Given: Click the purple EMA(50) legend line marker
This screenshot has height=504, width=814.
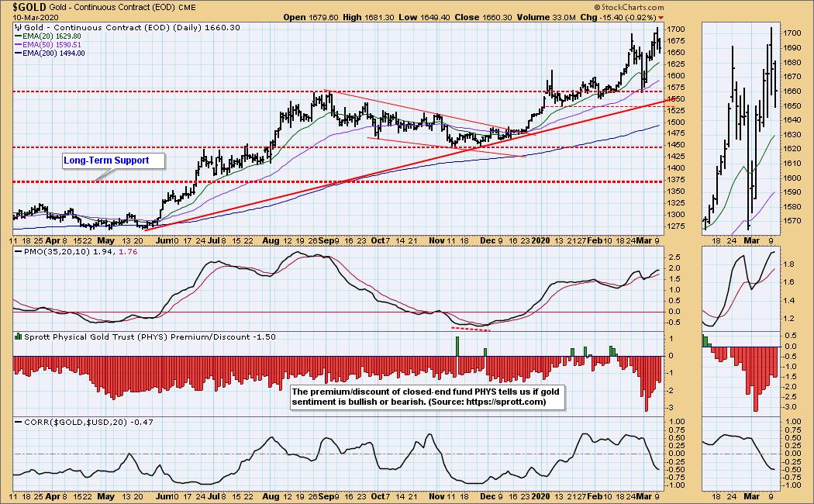Looking at the screenshot, I should tap(18, 45).
